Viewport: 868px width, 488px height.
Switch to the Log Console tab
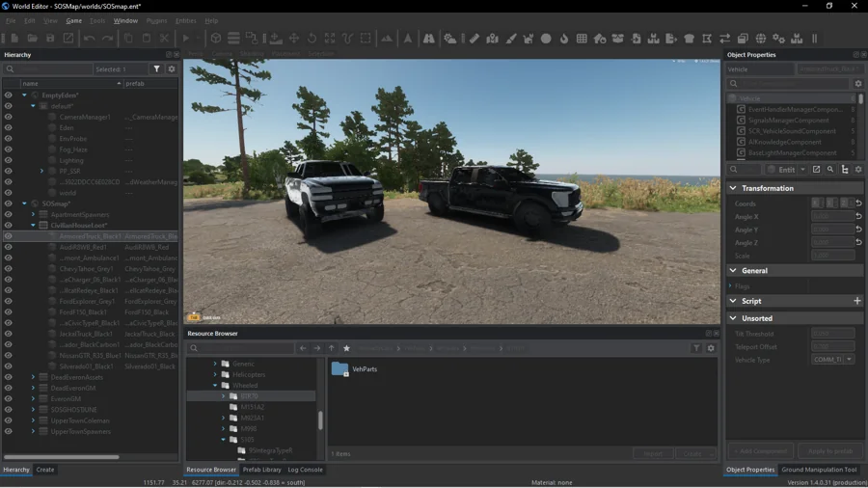click(305, 469)
